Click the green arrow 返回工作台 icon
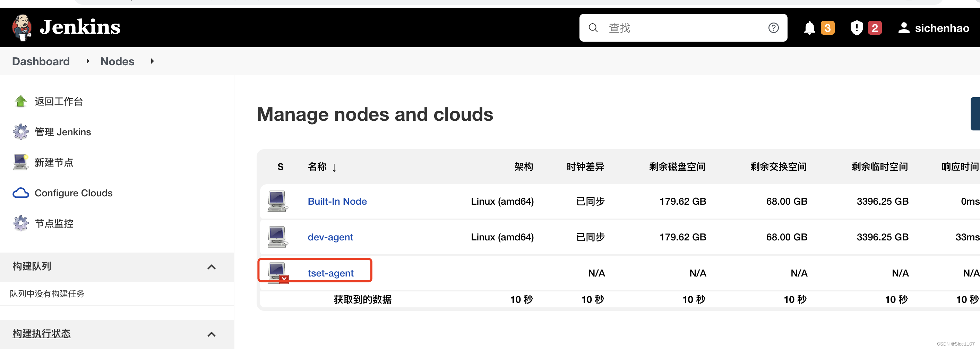The height and width of the screenshot is (349, 980). click(20, 101)
